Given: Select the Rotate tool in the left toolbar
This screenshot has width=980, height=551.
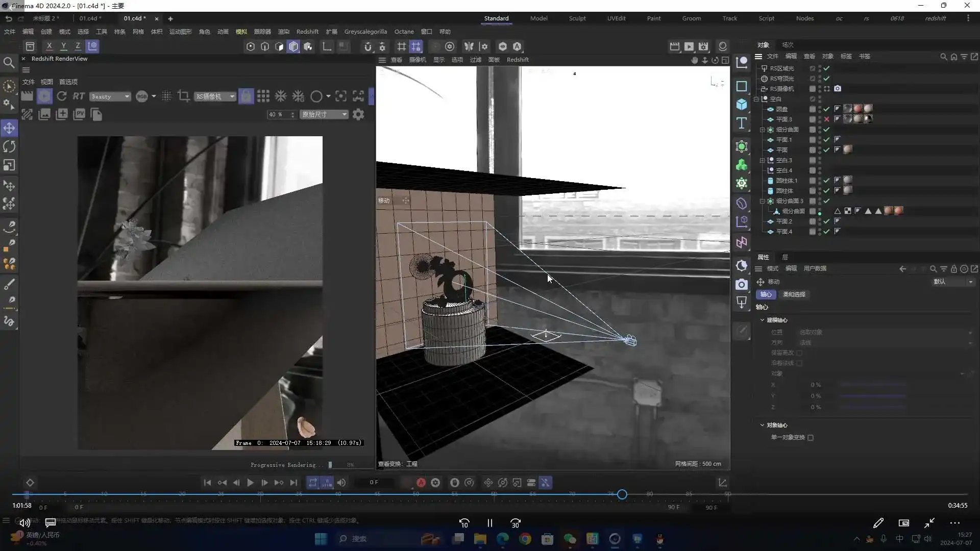Looking at the screenshot, I should (x=9, y=146).
